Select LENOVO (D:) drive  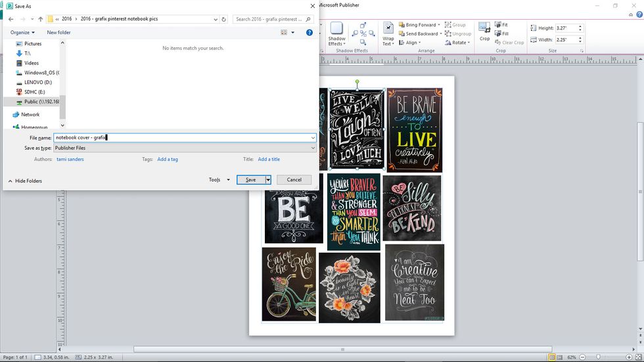[x=38, y=83]
